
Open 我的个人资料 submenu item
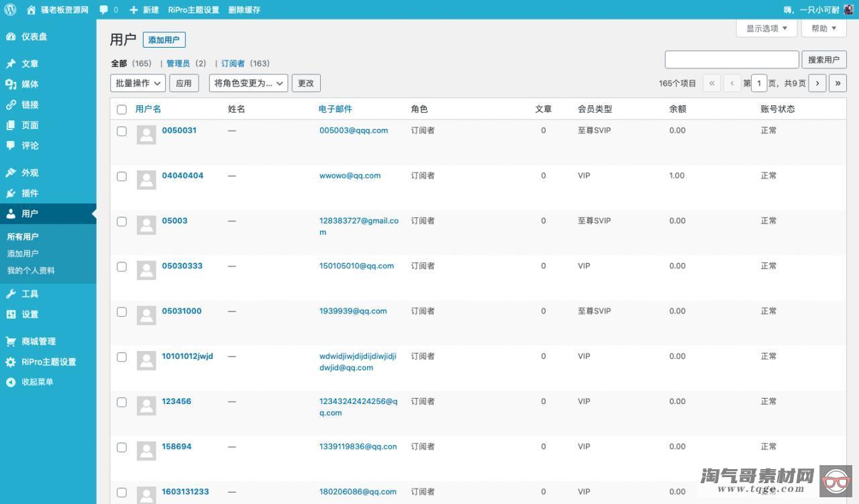pos(31,270)
